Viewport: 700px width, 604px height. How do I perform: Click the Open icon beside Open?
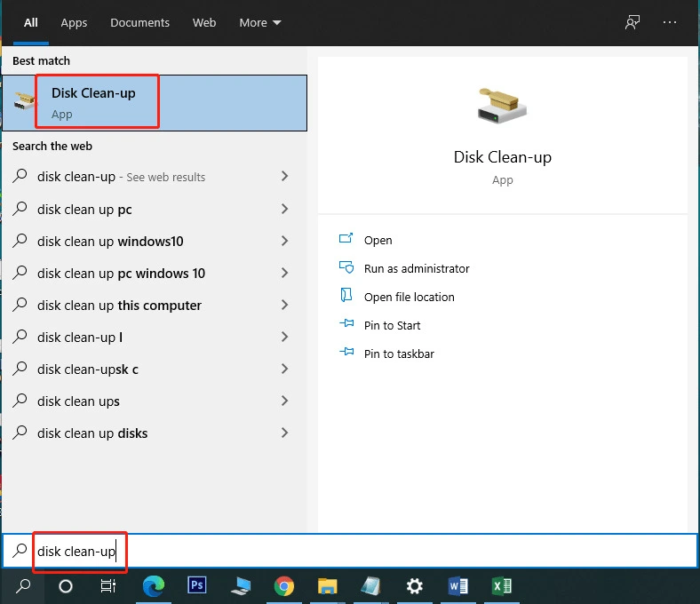point(346,238)
